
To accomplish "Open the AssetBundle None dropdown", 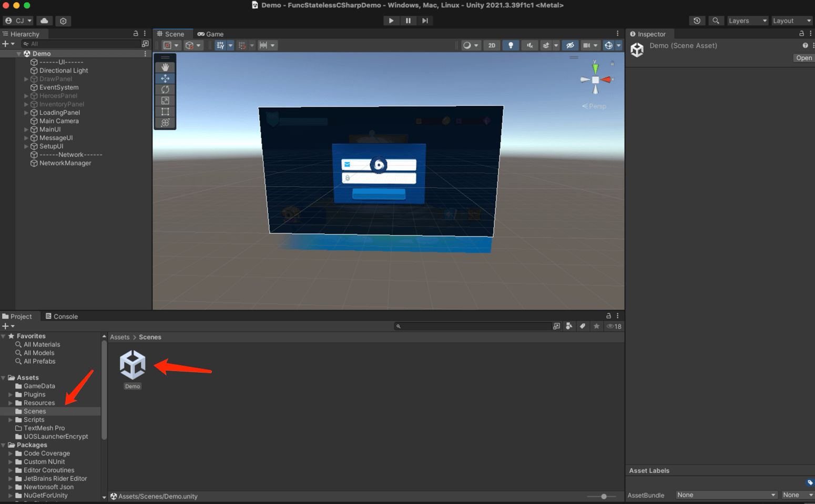I will (726, 495).
